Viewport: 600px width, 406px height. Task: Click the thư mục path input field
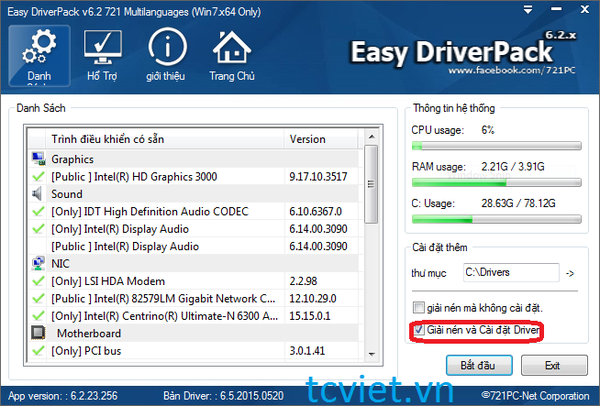[x=511, y=272]
